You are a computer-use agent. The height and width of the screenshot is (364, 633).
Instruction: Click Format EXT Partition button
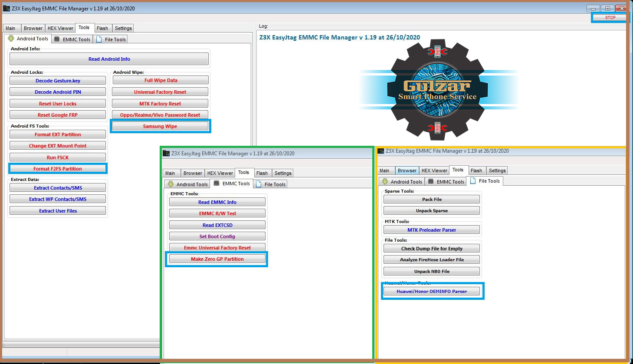(58, 134)
